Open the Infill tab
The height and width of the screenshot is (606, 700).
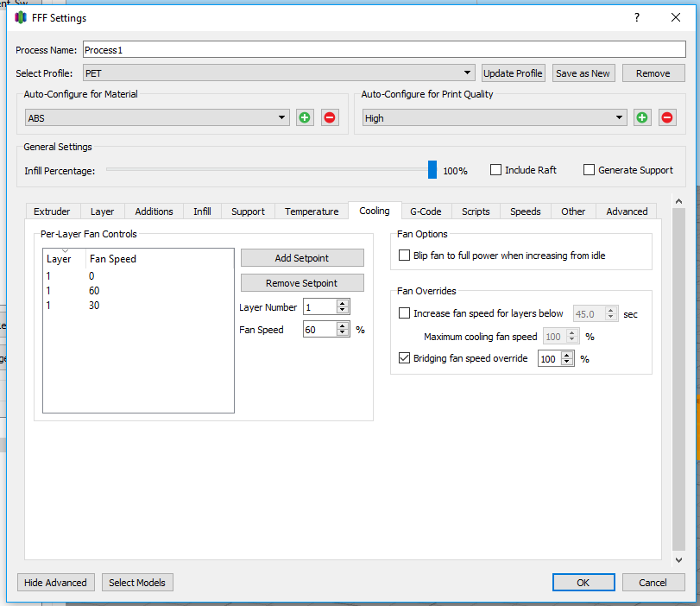(202, 211)
